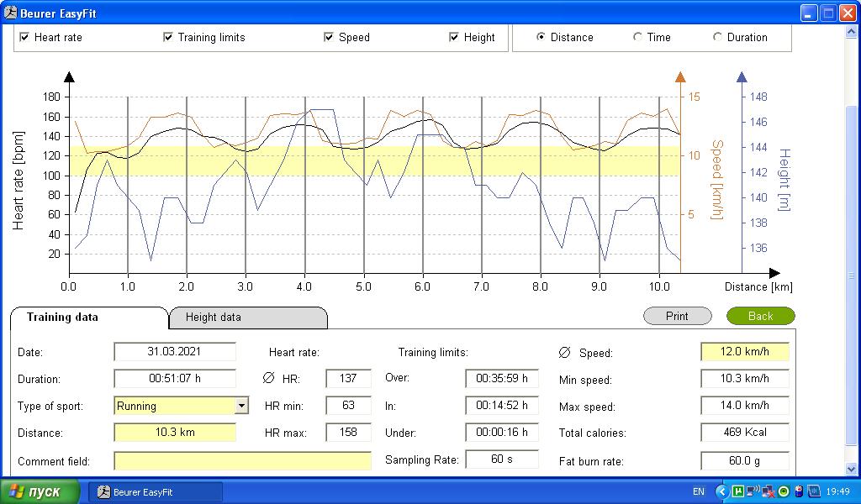
Task: Click the scrollbar up arrow
Action: (x=851, y=31)
